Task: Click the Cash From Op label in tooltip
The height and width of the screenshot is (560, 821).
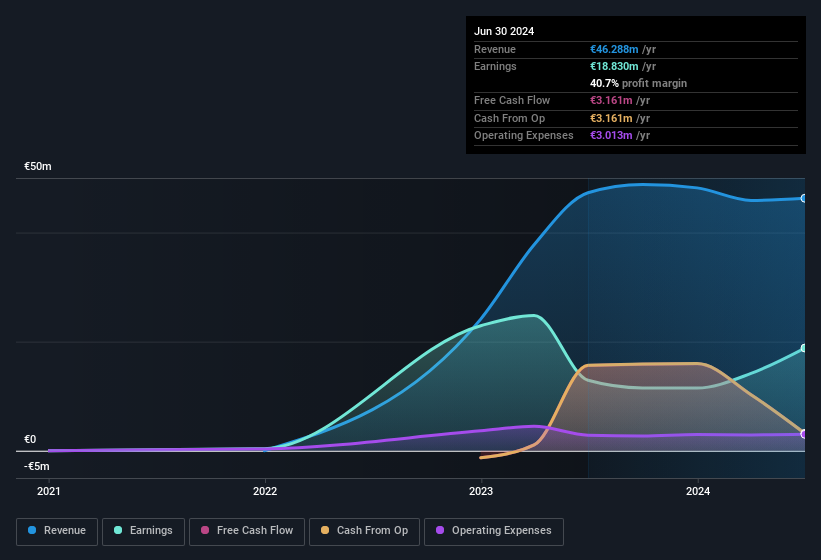Action: click(509, 118)
